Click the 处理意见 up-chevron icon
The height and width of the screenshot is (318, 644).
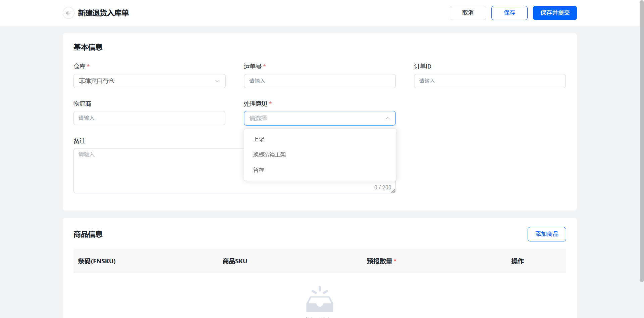(x=387, y=118)
